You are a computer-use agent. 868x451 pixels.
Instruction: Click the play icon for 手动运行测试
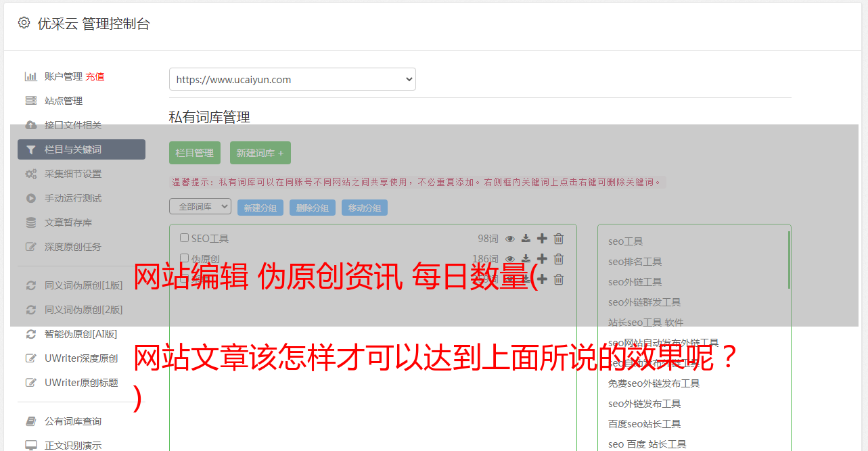30,198
